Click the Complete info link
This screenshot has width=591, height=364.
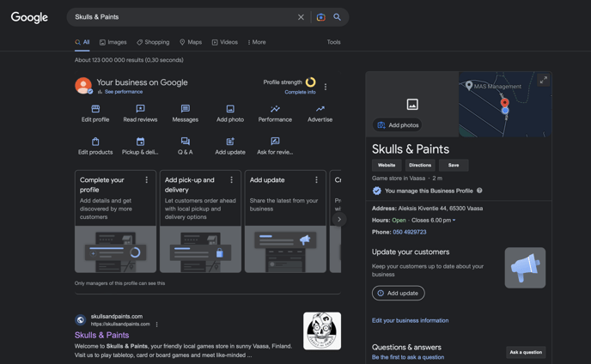[300, 92]
